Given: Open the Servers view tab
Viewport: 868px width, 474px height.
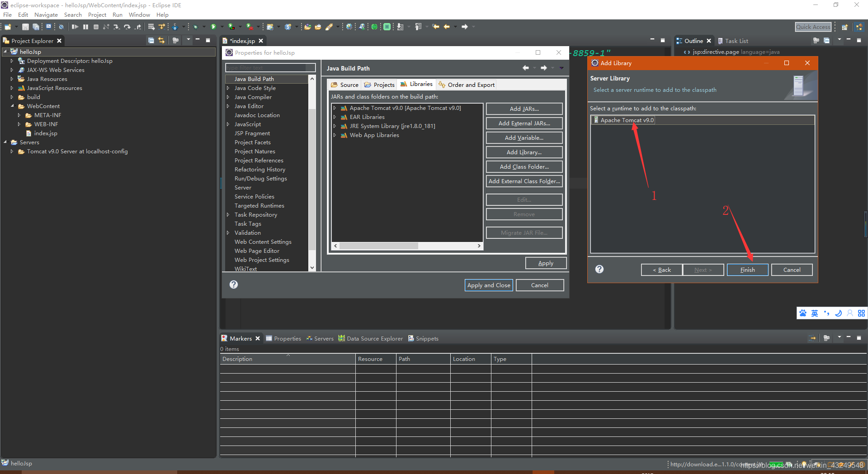Looking at the screenshot, I should pyautogui.click(x=320, y=338).
